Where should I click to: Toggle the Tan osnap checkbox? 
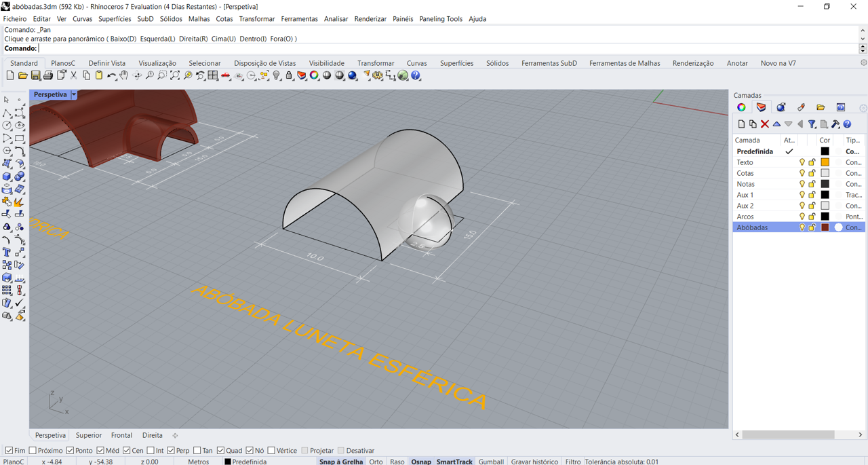[x=197, y=451]
